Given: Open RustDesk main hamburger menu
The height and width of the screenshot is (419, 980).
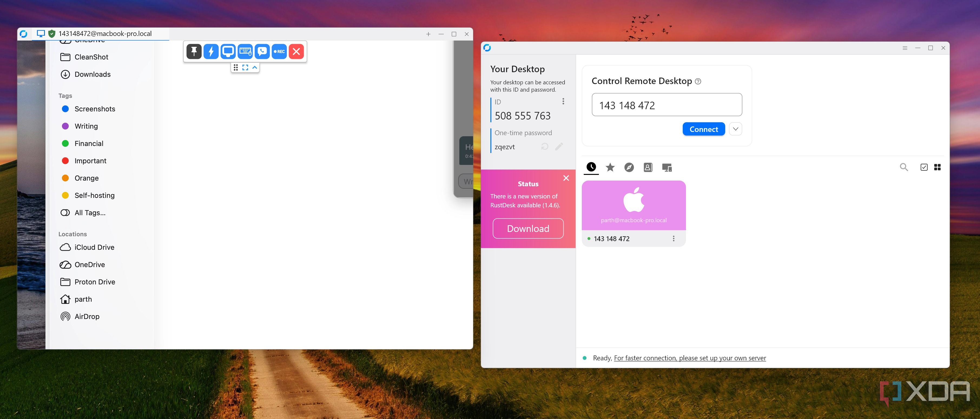Looking at the screenshot, I should pyautogui.click(x=905, y=48).
